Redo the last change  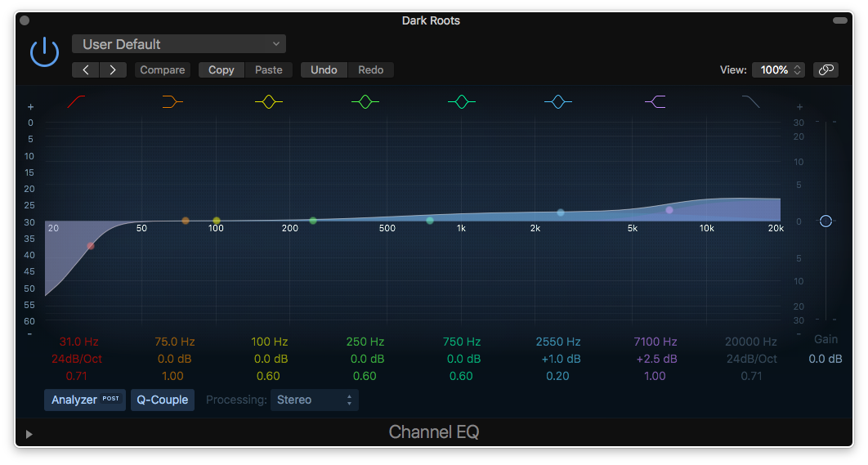point(371,69)
